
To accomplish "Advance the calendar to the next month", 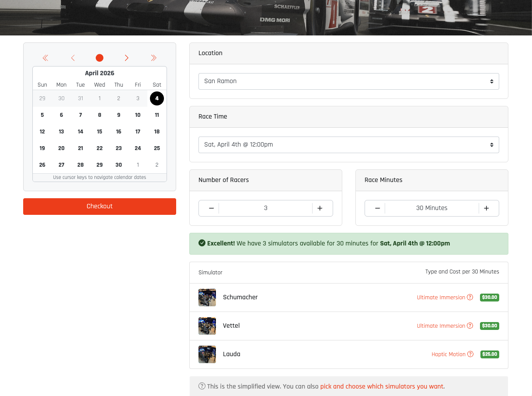I will [126, 58].
